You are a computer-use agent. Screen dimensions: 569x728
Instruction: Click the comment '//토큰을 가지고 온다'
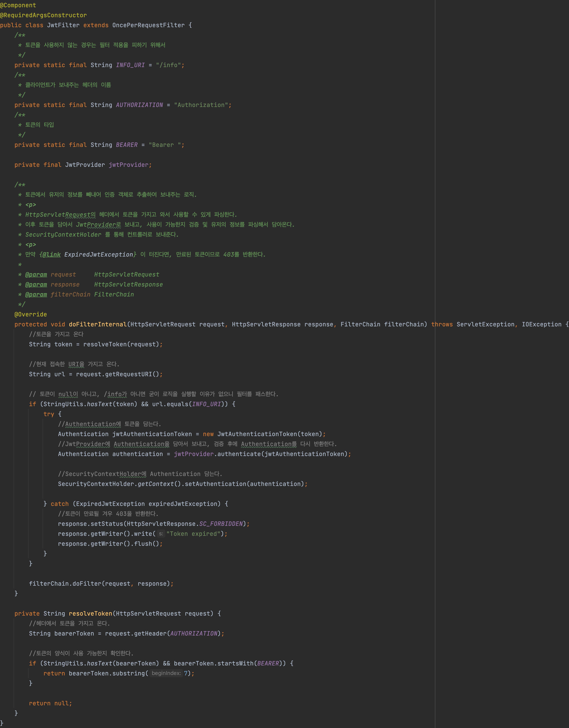pyautogui.click(x=56, y=334)
